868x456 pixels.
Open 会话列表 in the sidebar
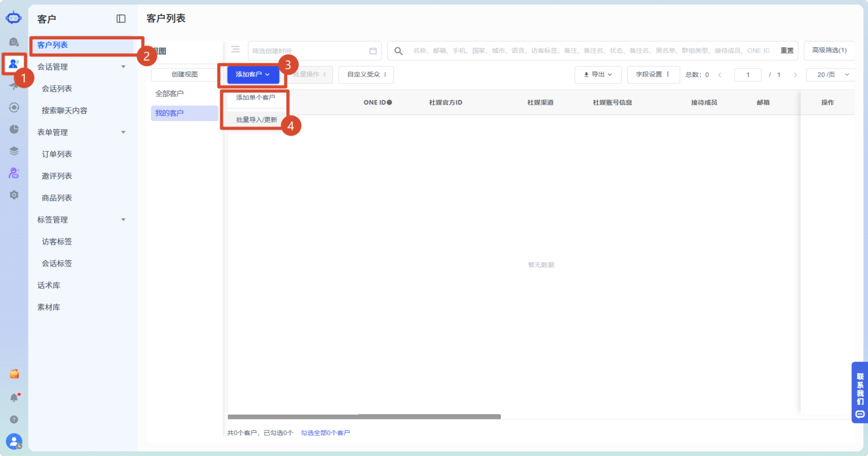pyautogui.click(x=57, y=89)
